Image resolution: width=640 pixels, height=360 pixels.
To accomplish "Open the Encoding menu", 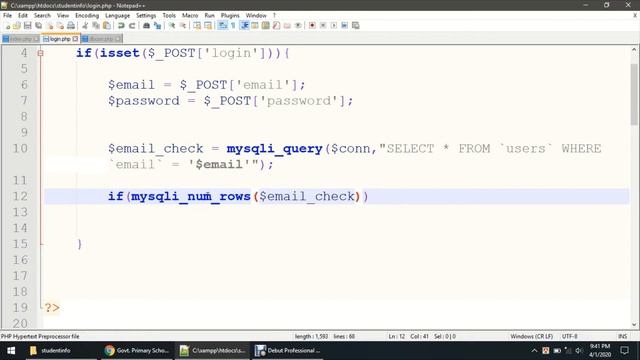I will point(87,16).
